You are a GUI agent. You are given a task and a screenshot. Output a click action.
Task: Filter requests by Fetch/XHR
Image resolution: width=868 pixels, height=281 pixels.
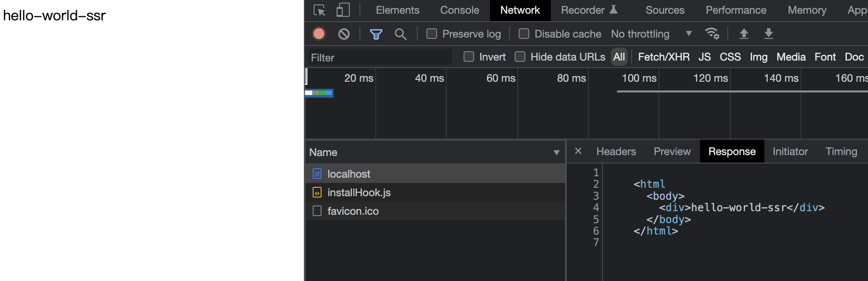point(663,57)
